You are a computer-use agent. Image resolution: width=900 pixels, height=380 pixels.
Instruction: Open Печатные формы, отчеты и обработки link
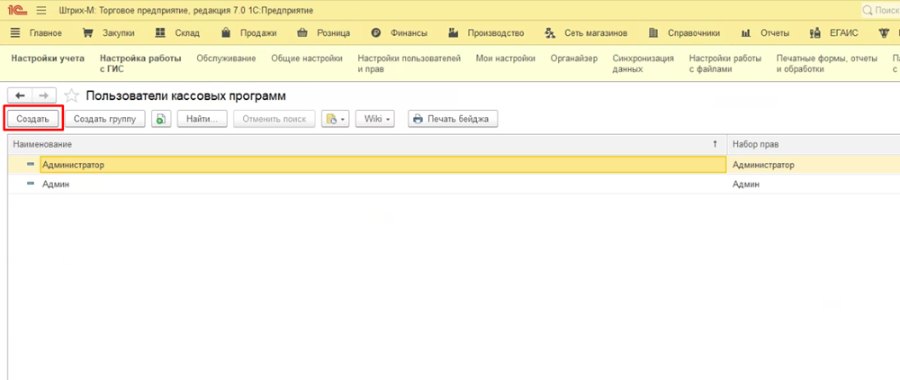click(x=827, y=64)
